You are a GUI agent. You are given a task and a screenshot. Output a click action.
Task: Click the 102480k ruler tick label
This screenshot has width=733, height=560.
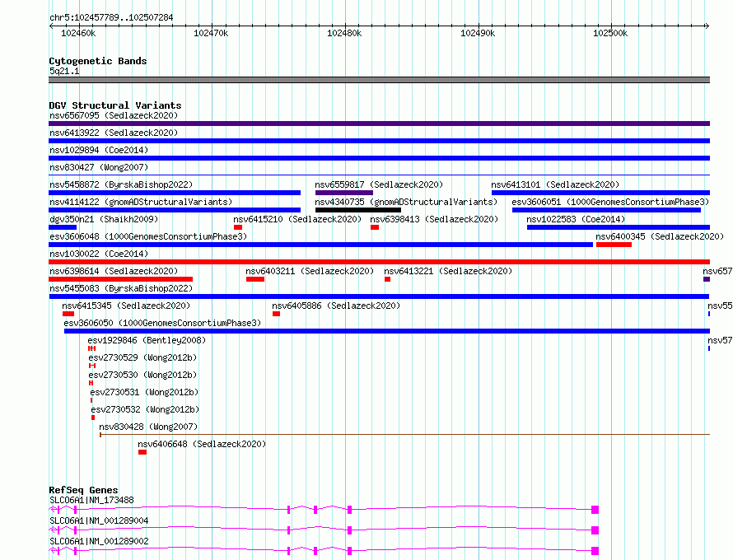coord(344,33)
